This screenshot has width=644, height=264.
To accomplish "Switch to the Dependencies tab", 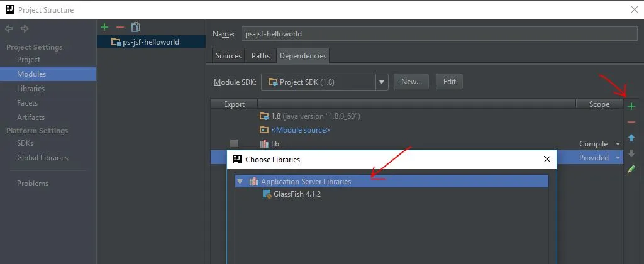I will [303, 56].
